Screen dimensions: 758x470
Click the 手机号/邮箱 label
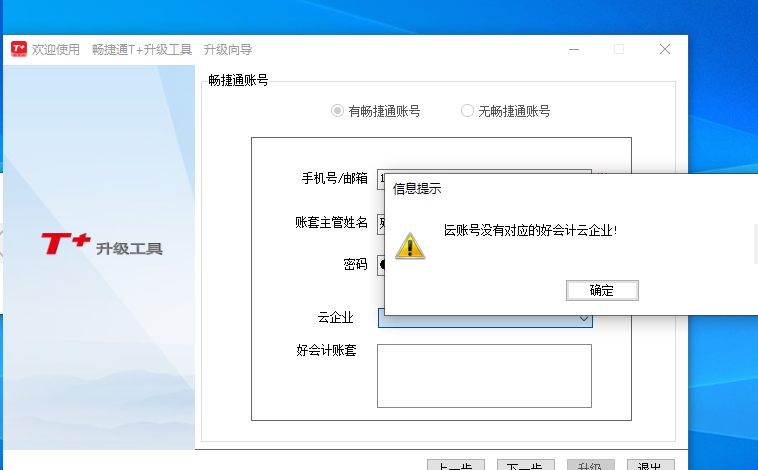click(335, 178)
